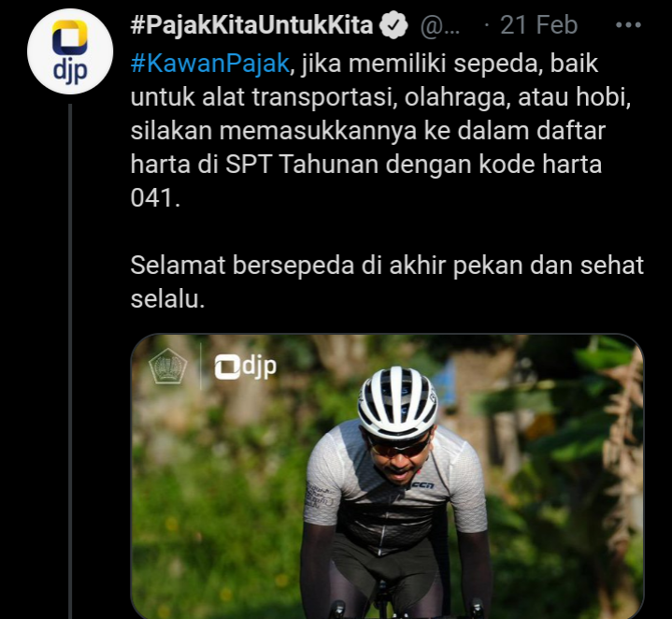Open the #KawanPajak hashtag link
This screenshot has height=619, width=672.
click(x=210, y=64)
